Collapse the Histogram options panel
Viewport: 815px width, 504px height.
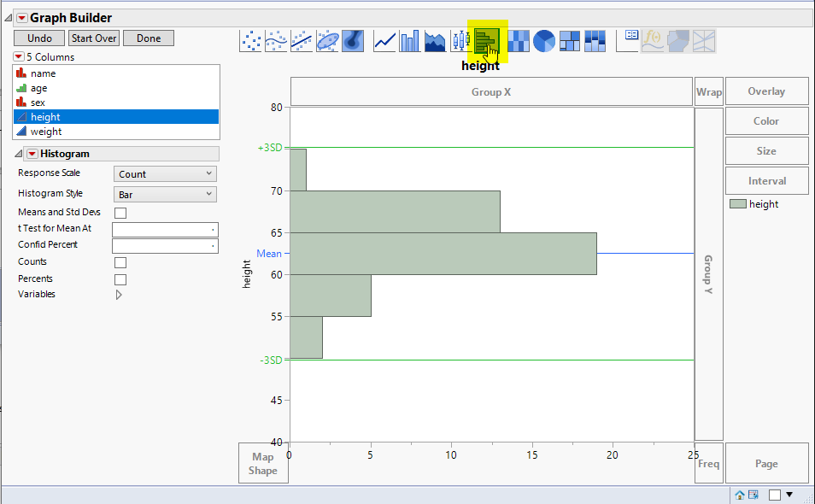[18, 154]
